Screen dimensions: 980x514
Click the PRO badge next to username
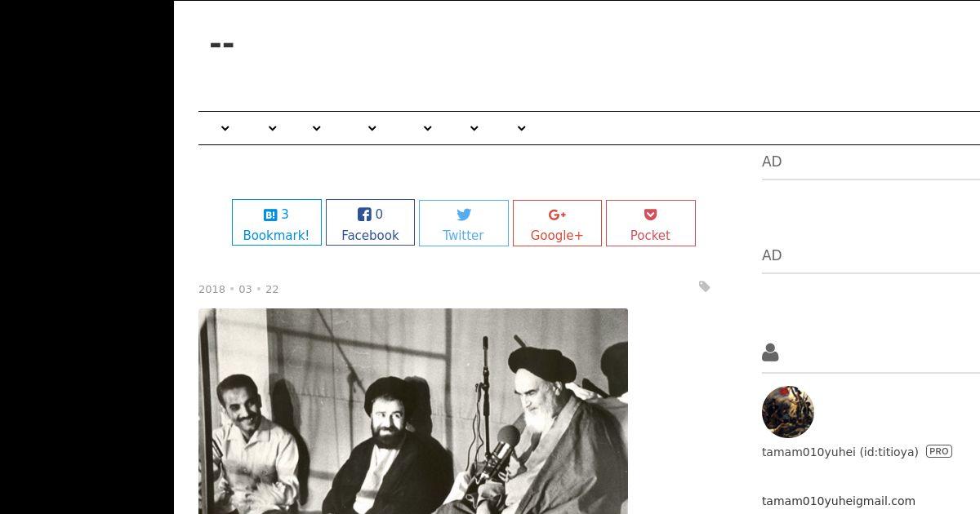939,451
